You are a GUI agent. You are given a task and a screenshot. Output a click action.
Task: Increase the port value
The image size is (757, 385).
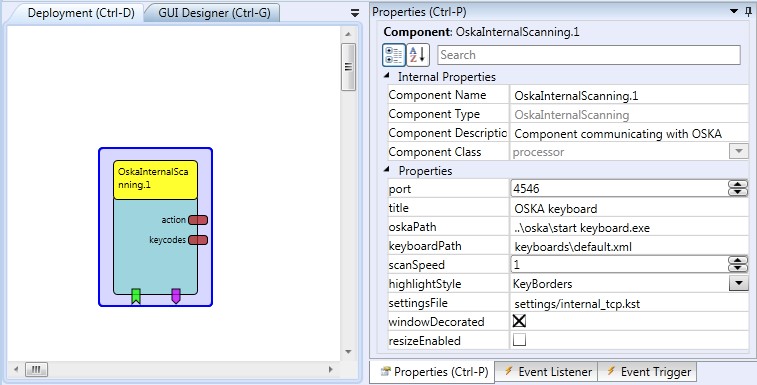point(738,185)
